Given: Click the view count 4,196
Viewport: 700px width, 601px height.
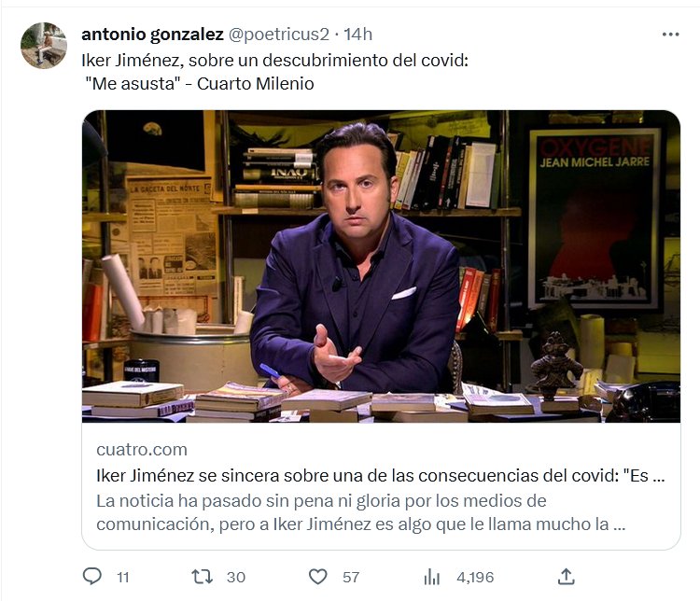Looking at the screenshot, I should pos(475,577).
